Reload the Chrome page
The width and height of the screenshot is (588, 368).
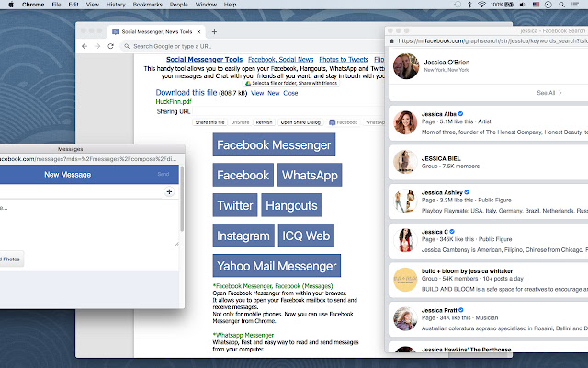[x=110, y=46]
